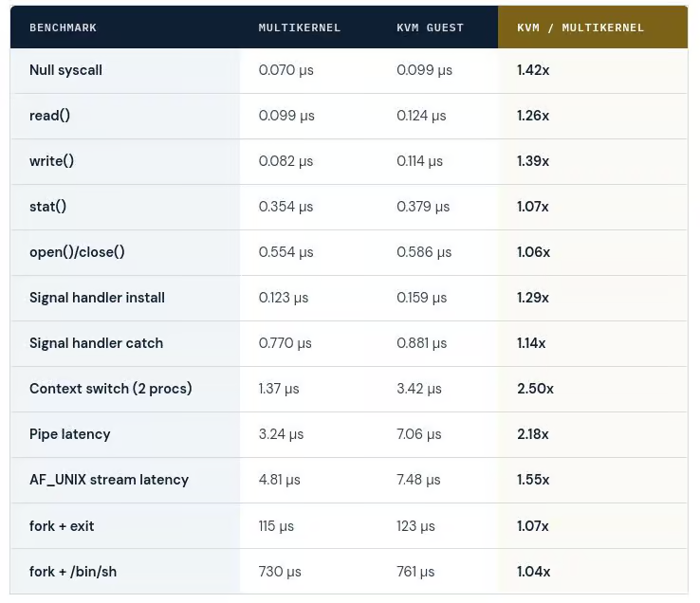Click the write() benchmark label

[x=52, y=161]
